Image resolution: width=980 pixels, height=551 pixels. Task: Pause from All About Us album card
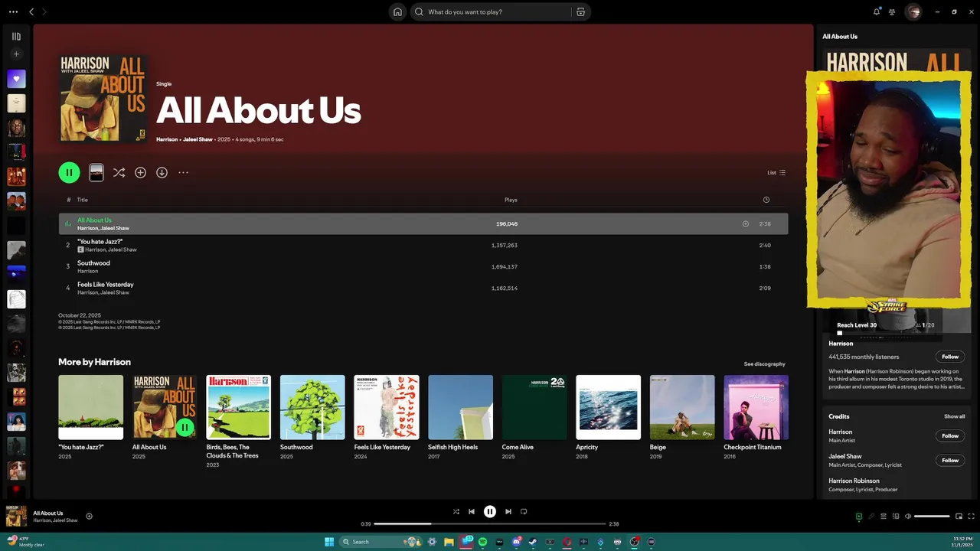185,427
